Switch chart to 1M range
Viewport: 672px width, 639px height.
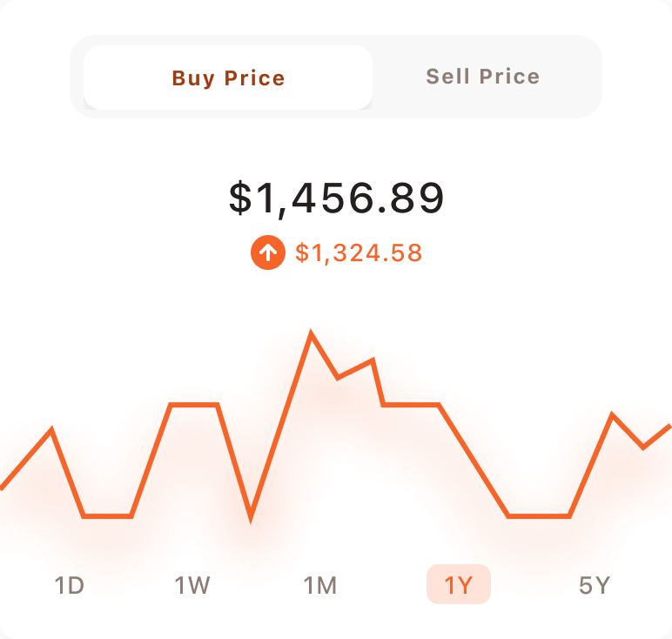320,585
